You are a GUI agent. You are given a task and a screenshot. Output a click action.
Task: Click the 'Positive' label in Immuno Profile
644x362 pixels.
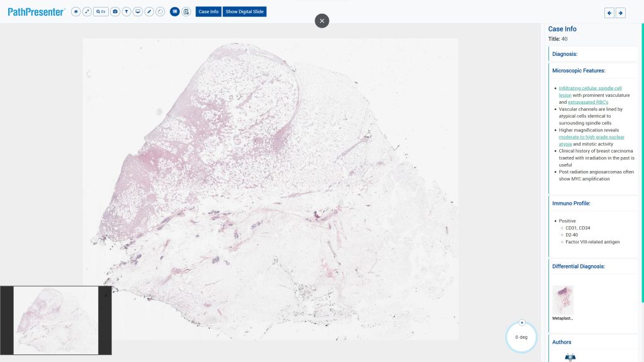click(567, 221)
